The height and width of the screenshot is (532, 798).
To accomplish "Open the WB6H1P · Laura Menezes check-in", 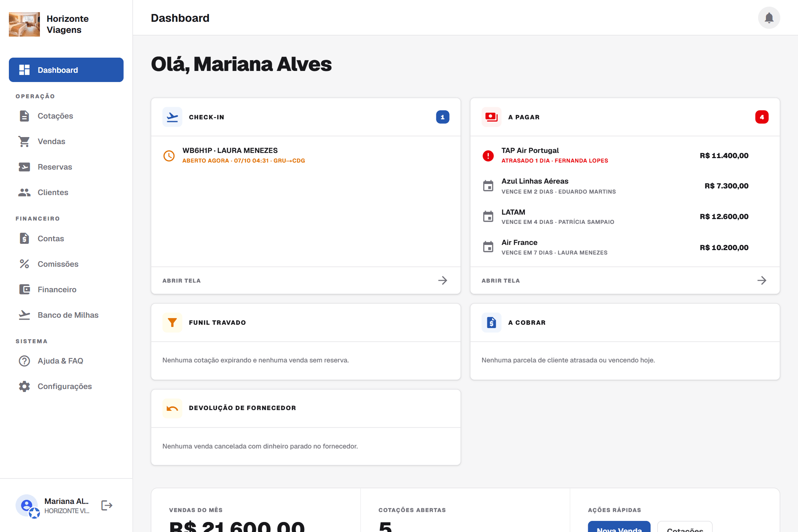I will 306,156.
